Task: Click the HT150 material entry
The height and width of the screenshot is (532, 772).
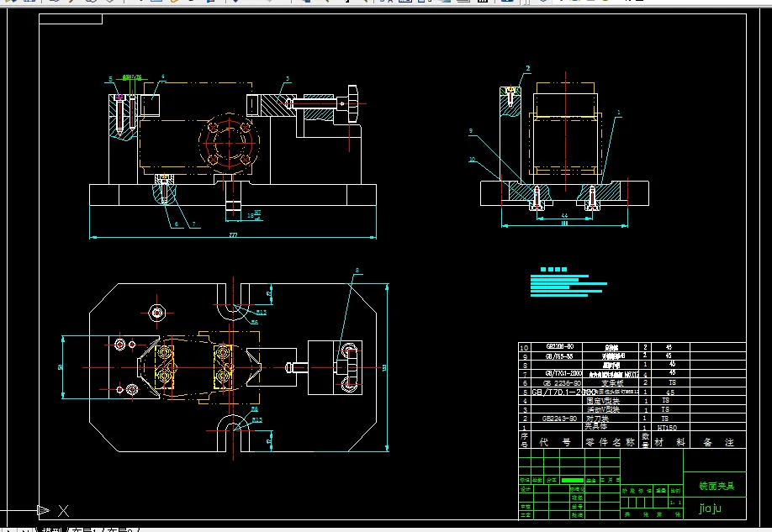Action: [667, 428]
